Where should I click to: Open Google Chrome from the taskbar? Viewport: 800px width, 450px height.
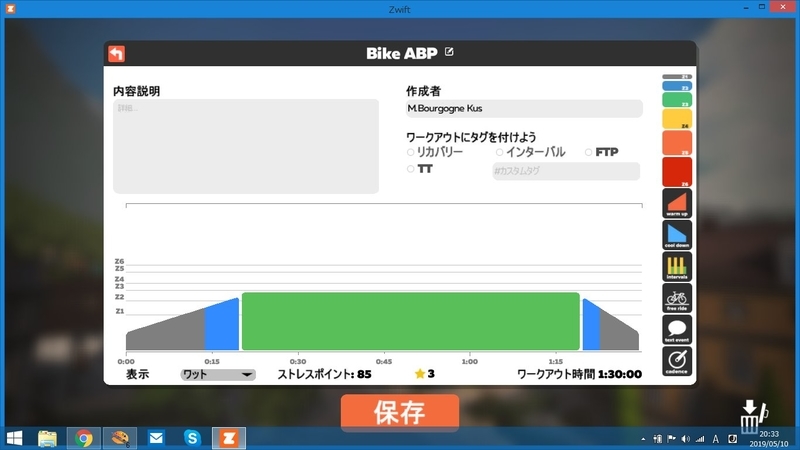coord(84,438)
